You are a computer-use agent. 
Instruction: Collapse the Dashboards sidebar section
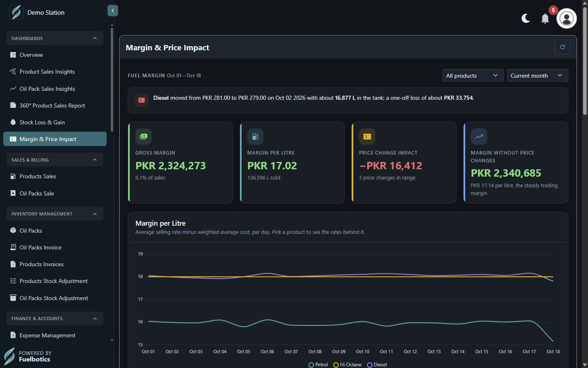click(55, 38)
